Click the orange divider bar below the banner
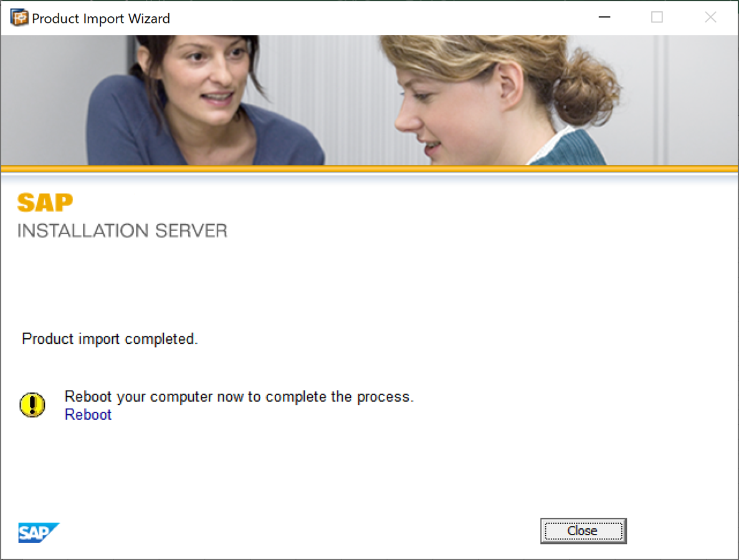Screen dimensions: 739x560 click(x=369, y=168)
